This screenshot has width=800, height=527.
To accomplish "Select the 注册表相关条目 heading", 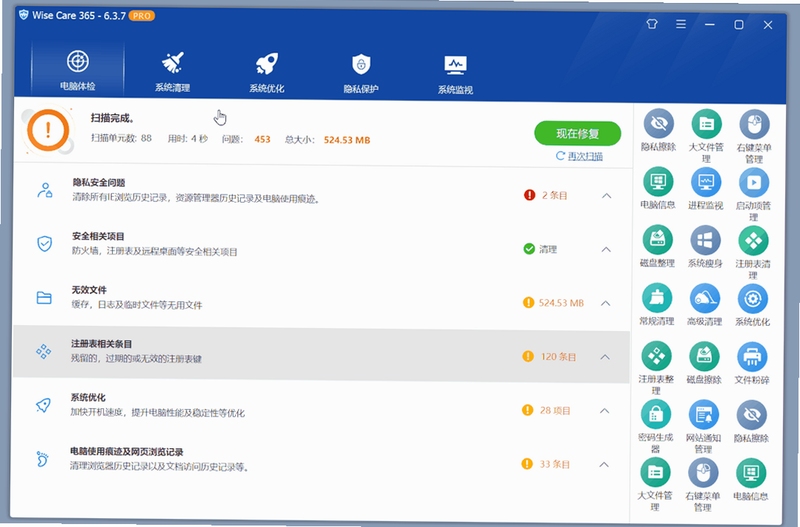I will click(x=101, y=344).
